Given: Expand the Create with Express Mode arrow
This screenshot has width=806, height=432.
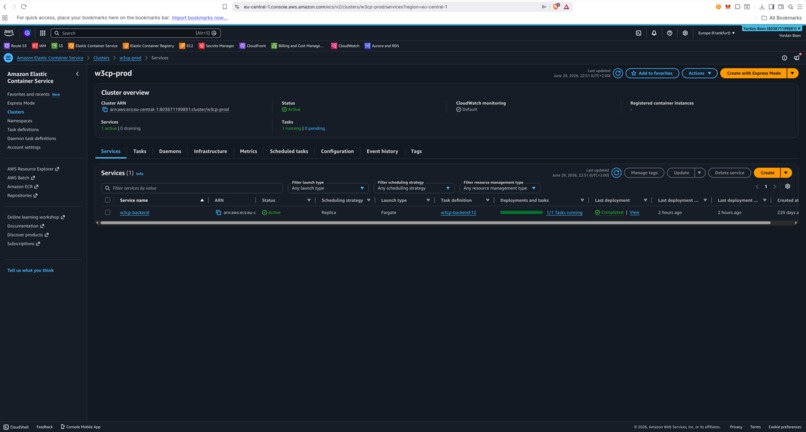Looking at the screenshot, I should 793,74.
